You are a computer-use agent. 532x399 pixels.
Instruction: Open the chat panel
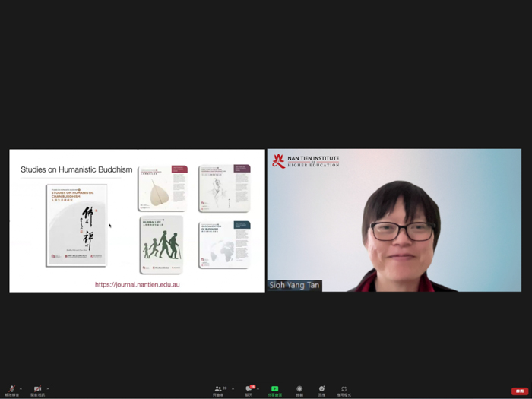pos(249,389)
